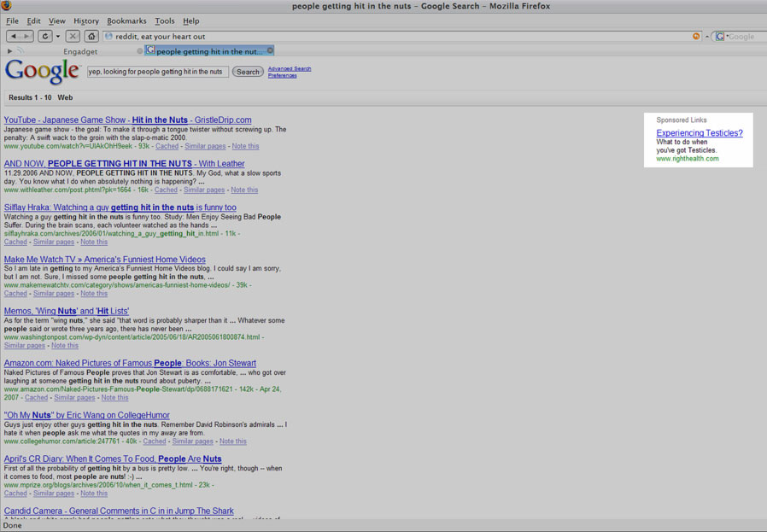Click the orange Go icon in the address bar
Screen dimensions: 767x532
pos(696,36)
